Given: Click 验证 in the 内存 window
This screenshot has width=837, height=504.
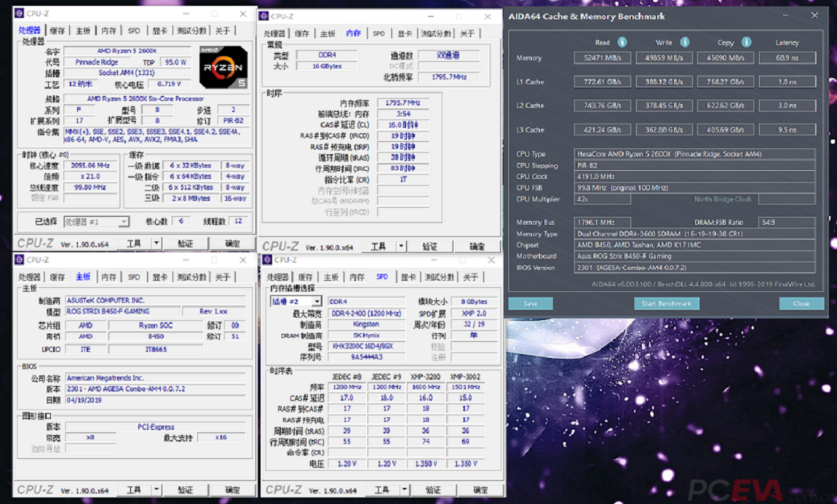Looking at the screenshot, I should [429, 246].
